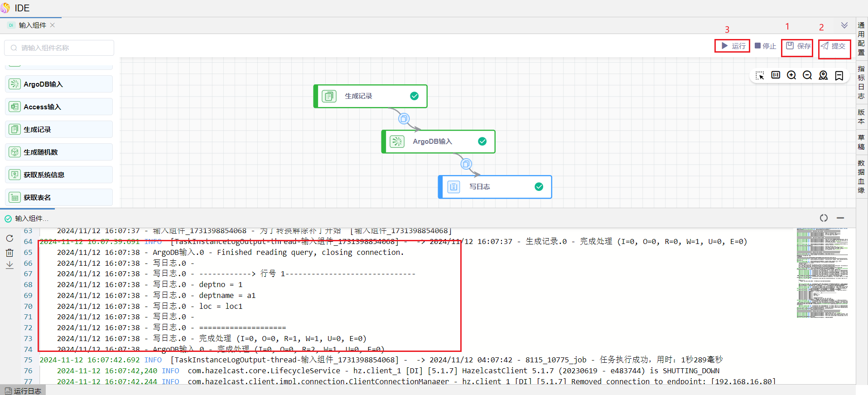Reset canvas to 1:1 scale icon

click(x=776, y=75)
